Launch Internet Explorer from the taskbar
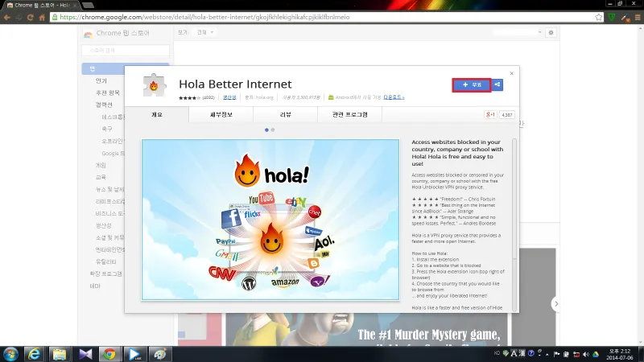 tap(34, 354)
